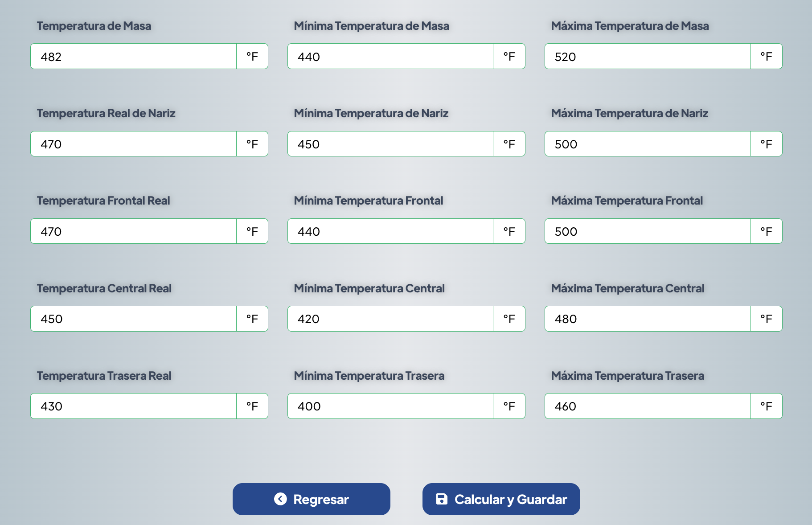The image size is (812, 525).
Task: Click Calcular y Guardar button
Action: [x=501, y=499]
